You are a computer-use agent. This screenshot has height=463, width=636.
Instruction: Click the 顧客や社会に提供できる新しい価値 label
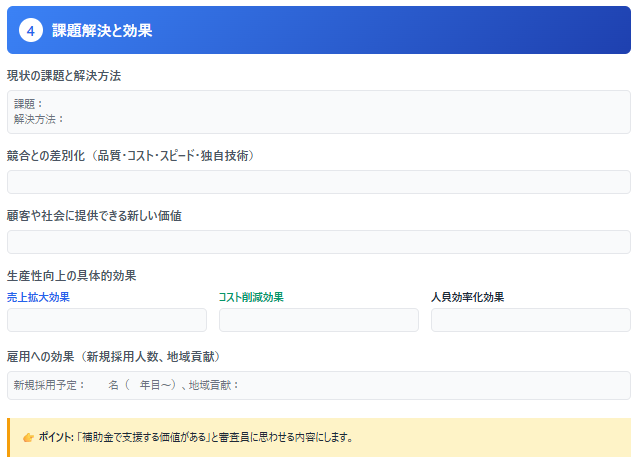[94, 216]
